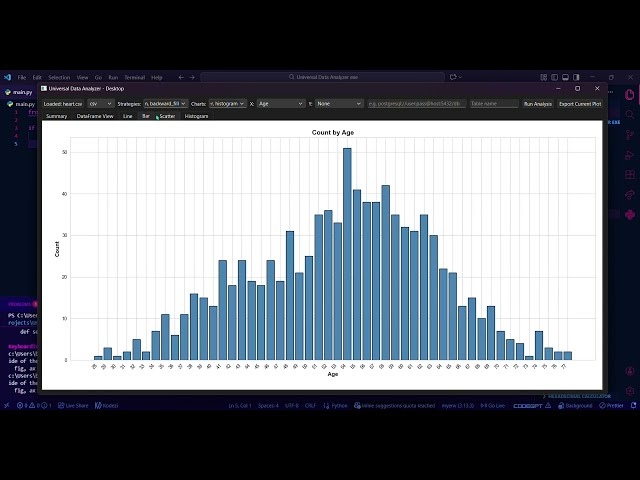Click the Ln 5, Col 1 status indicator
The image size is (640, 480).
(x=240, y=405)
